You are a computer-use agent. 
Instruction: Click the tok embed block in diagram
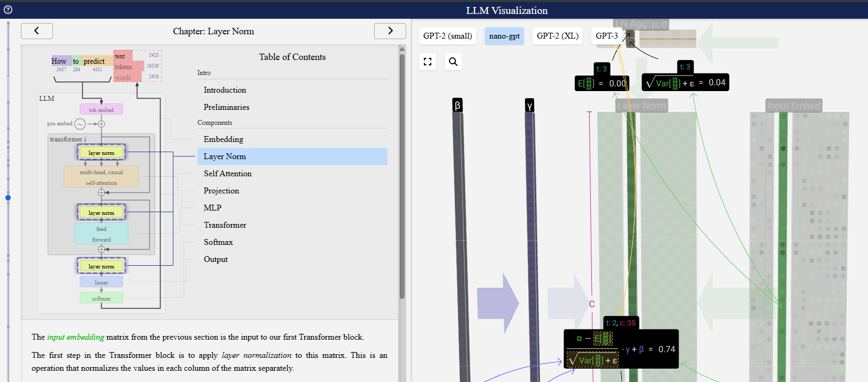[101, 109]
